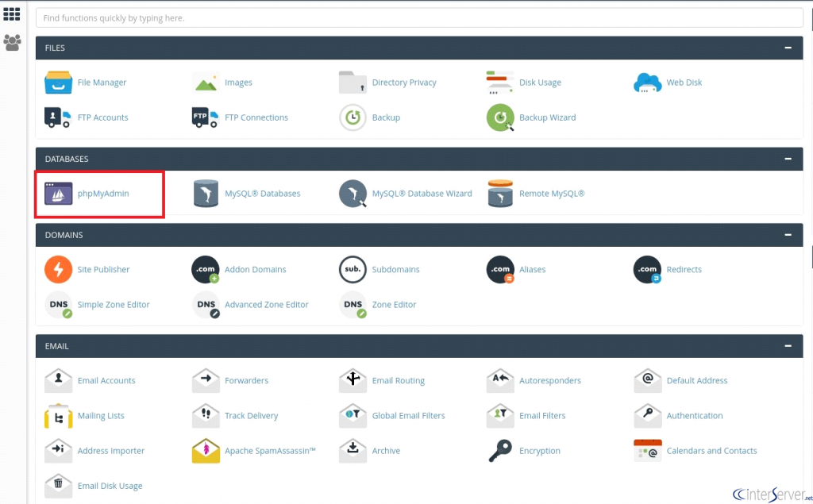
Task: Open the Simple Zone Editor link
Action: (x=114, y=305)
